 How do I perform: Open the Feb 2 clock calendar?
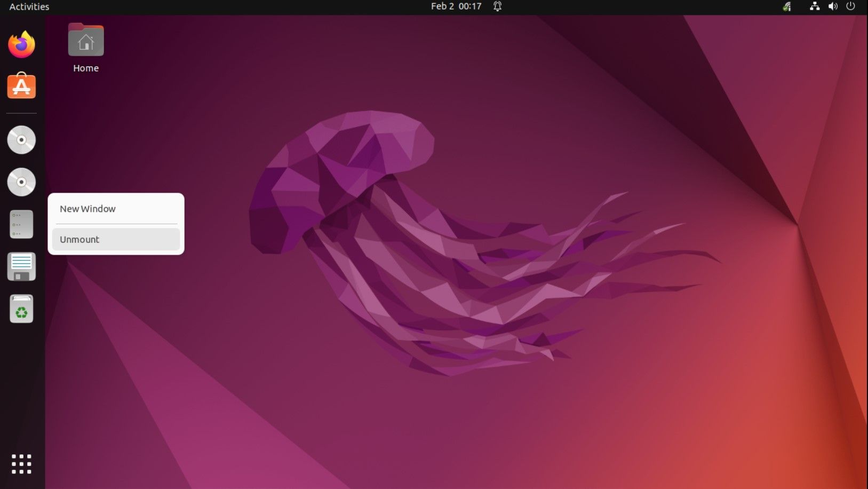click(x=456, y=6)
